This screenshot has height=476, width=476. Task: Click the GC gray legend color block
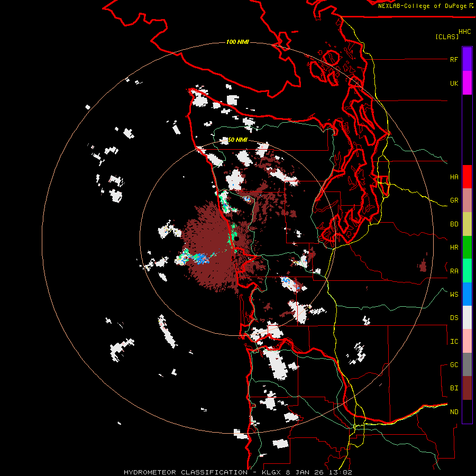[467, 364]
